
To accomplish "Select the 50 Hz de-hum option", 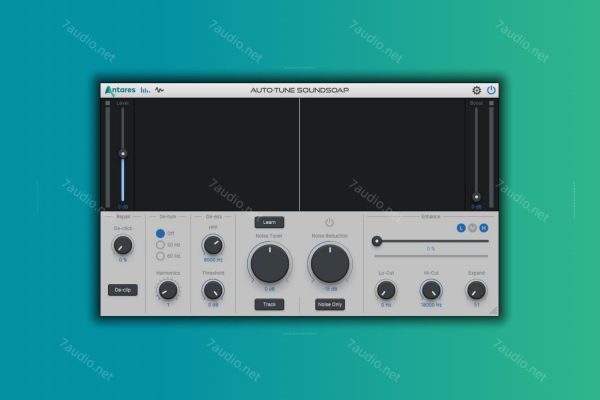I will click(160, 245).
